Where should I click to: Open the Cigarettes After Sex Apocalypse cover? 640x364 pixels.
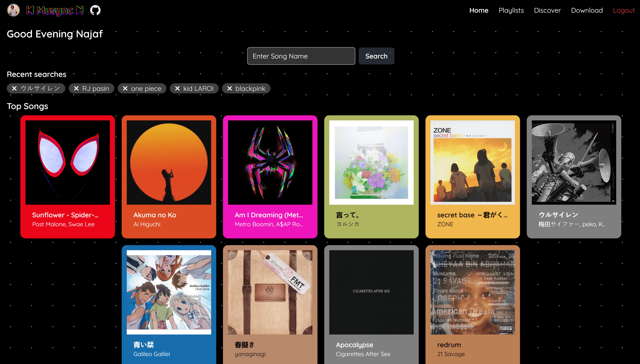371,292
